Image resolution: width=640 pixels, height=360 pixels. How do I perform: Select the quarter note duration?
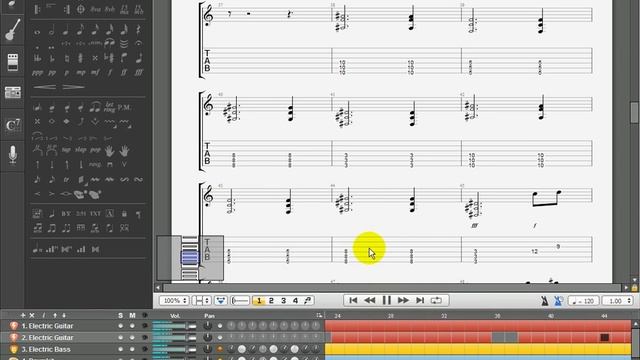[66, 30]
